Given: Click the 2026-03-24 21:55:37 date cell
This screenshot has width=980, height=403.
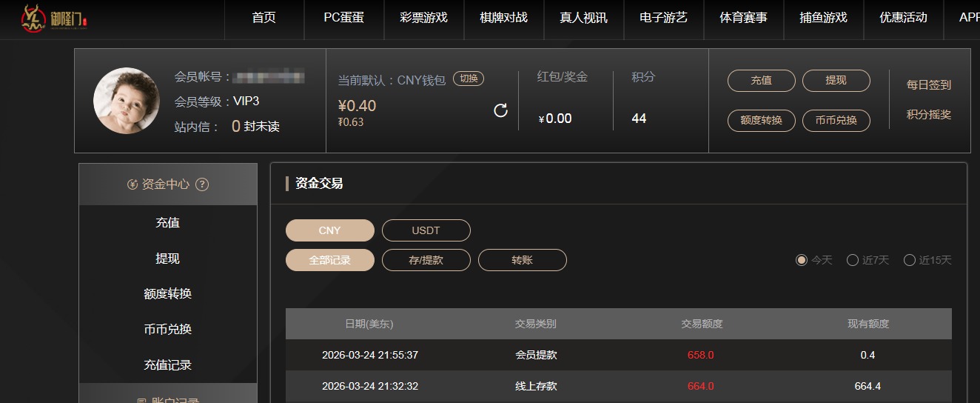Looking at the screenshot, I should click(x=370, y=355).
